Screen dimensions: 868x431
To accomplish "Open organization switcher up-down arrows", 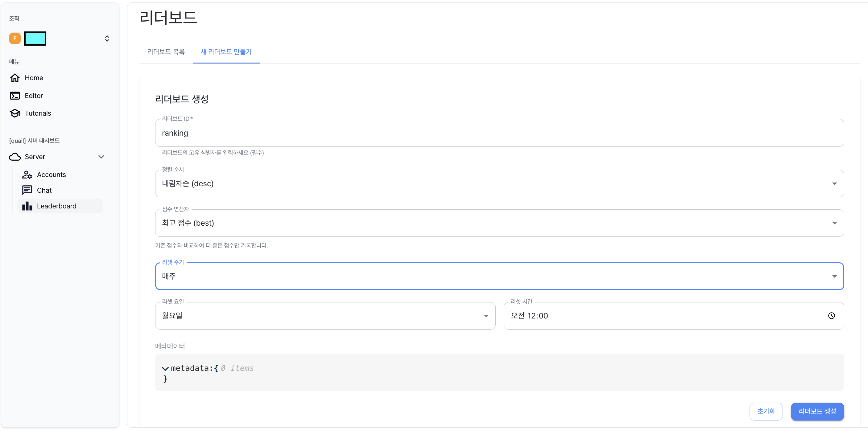I will click(107, 39).
